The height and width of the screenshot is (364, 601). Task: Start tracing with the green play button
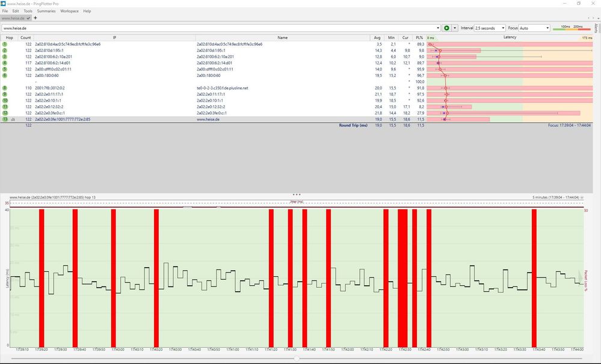(446, 28)
